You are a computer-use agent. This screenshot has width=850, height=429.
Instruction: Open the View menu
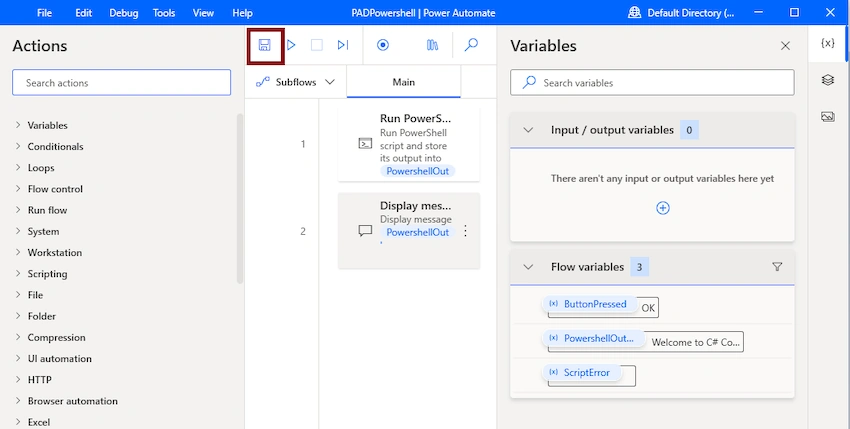[203, 12]
